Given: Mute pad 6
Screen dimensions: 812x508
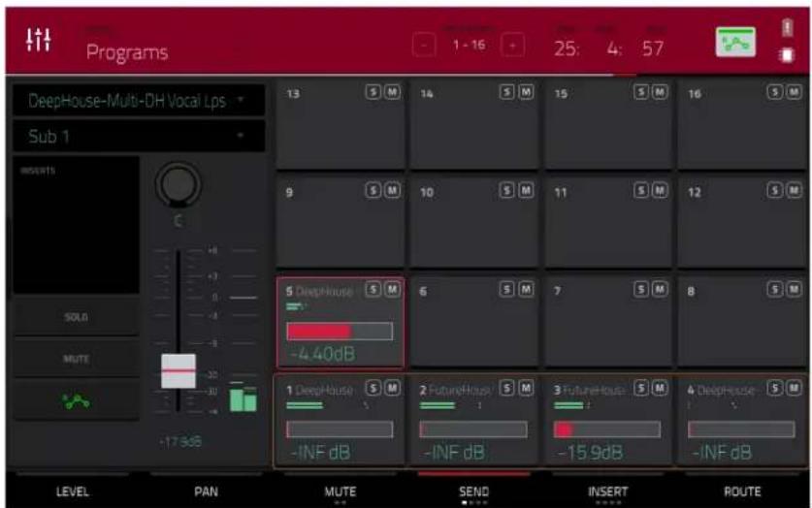Looking at the screenshot, I should [526, 289].
